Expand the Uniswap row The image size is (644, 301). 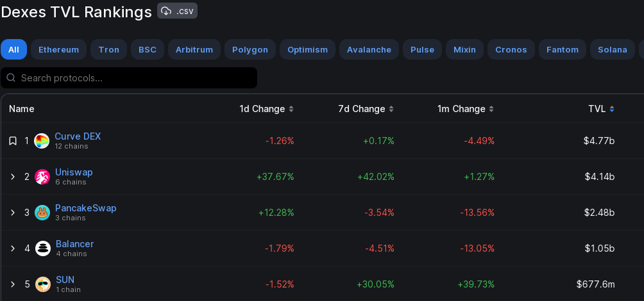(13, 177)
